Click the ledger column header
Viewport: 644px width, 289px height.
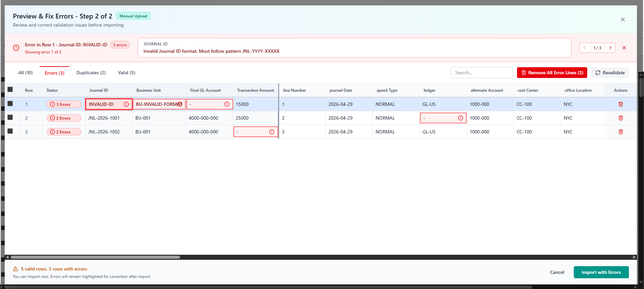pyautogui.click(x=429, y=90)
